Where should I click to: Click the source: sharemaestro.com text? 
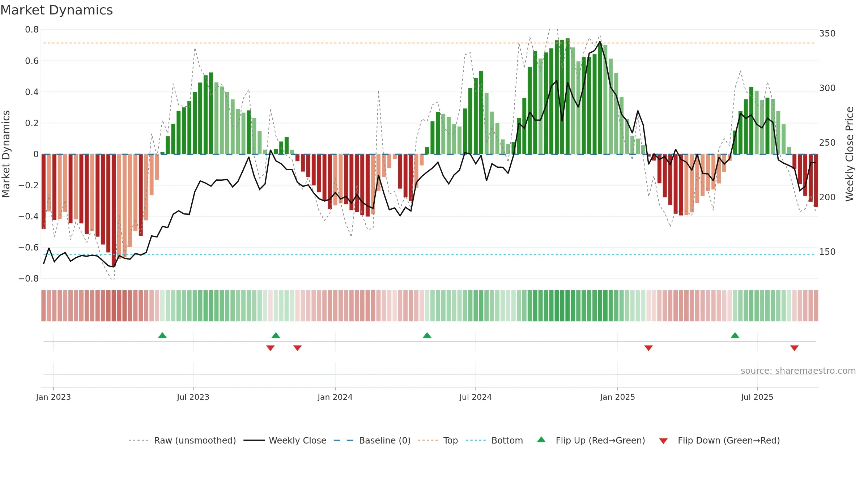tap(798, 371)
